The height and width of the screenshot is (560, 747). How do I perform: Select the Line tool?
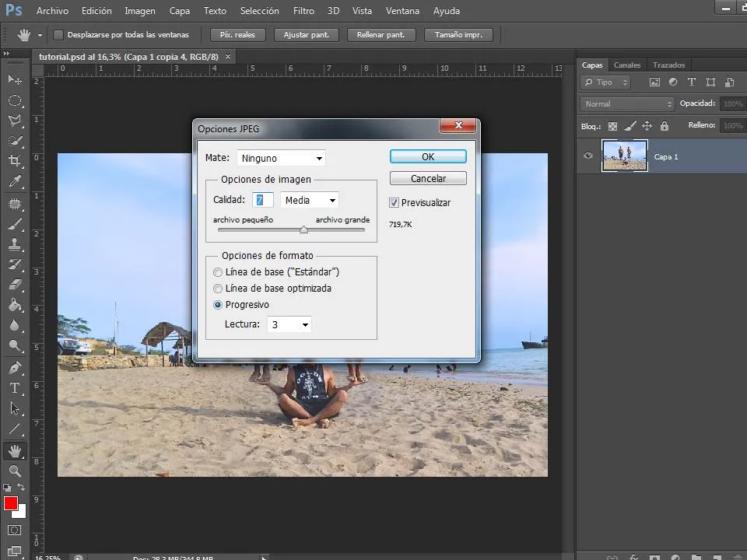pos(15,429)
